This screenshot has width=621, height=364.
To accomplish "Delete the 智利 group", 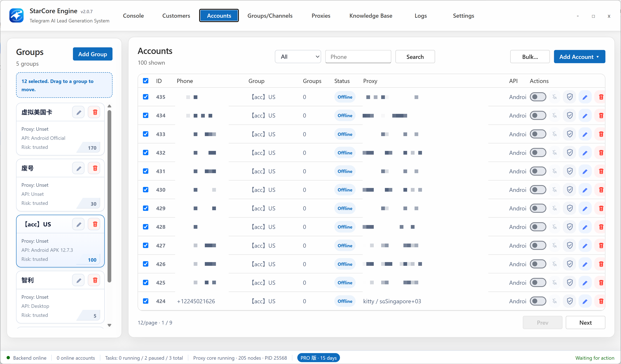I will point(94,280).
